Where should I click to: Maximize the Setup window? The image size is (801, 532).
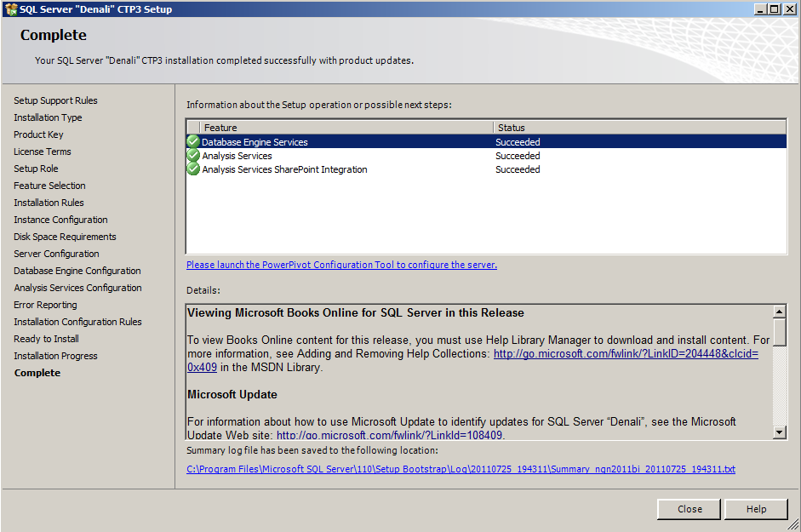tap(775, 9)
